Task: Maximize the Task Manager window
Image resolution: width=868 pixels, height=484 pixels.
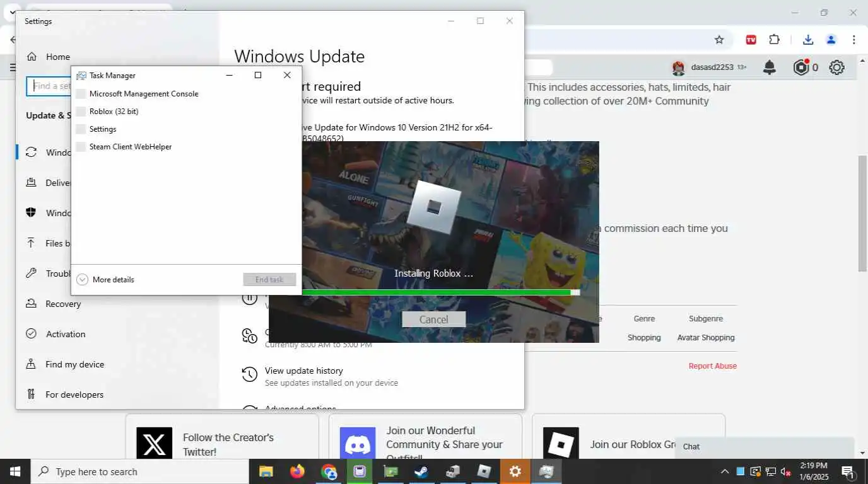Action: point(258,75)
